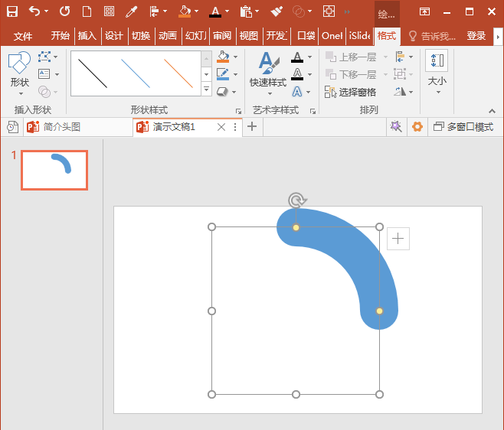Expand the 快速样式 dropdown
The image size is (504, 430).
pos(268,74)
